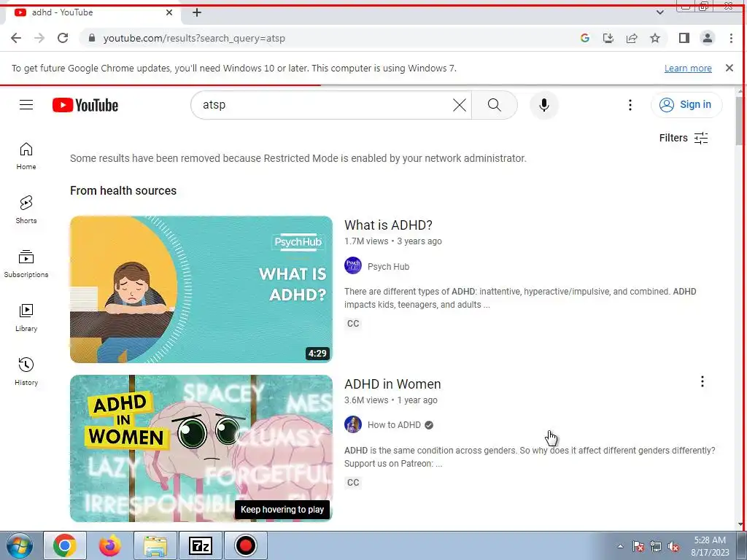Click the Google icon in address bar
Screen dimensions: 747x560
[585, 38]
